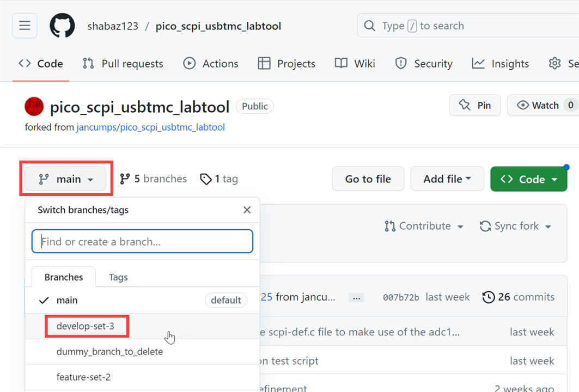Open the Projects tab
This screenshot has height=392, width=579.
coord(287,64)
